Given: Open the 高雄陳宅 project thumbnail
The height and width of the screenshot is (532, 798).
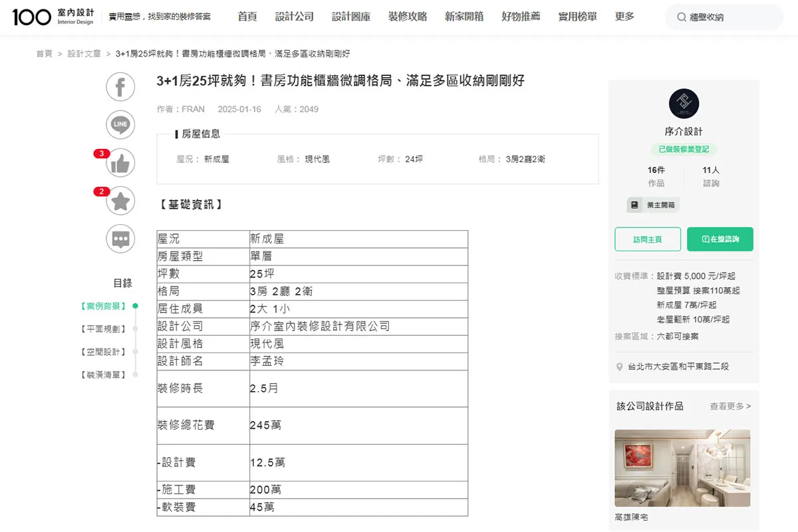Looking at the screenshot, I should pyautogui.click(x=682, y=468).
